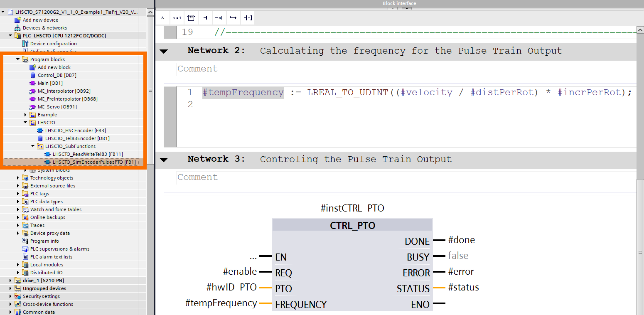Select Common data node
644x315 pixels.
pyautogui.click(x=39, y=312)
